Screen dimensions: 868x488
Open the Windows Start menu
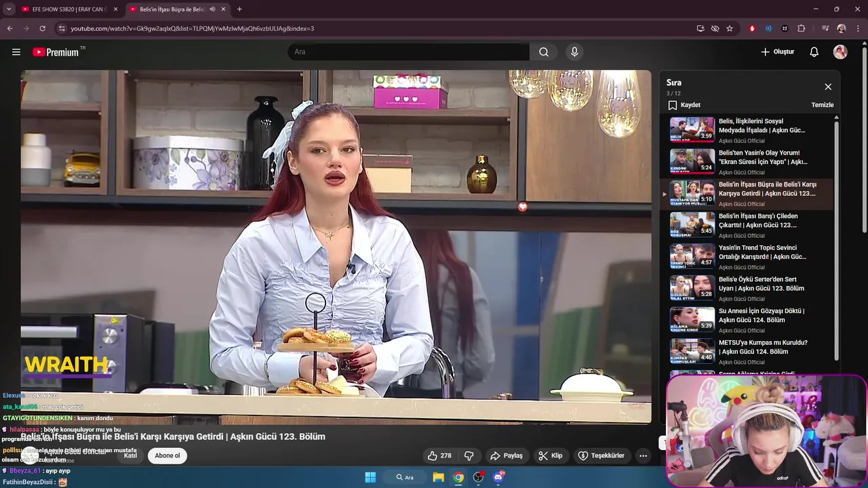[x=370, y=477]
